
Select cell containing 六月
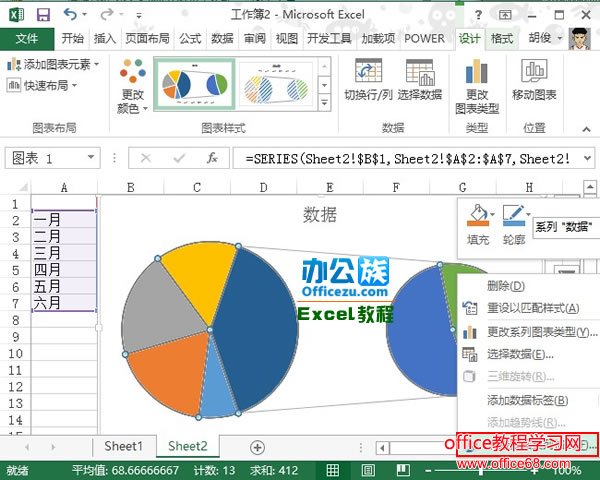[x=64, y=303]
